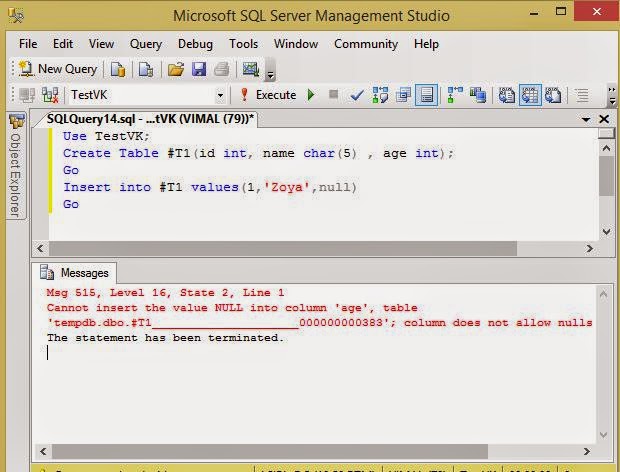
Task: Click Database Engine Query icon
Action: (x=118, y=70)
